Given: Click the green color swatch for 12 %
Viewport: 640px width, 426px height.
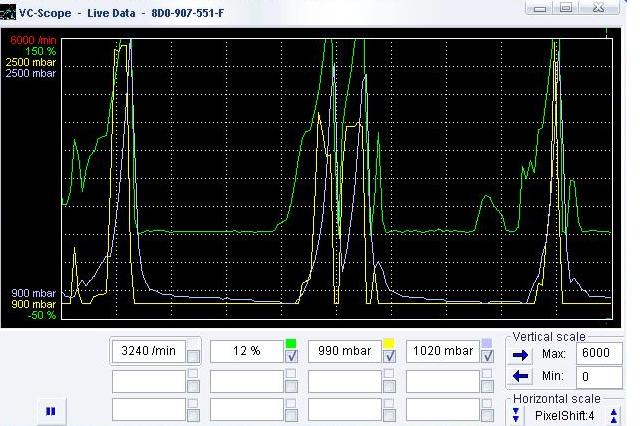Looking at the screenshot, I should (x=291, y=343).
